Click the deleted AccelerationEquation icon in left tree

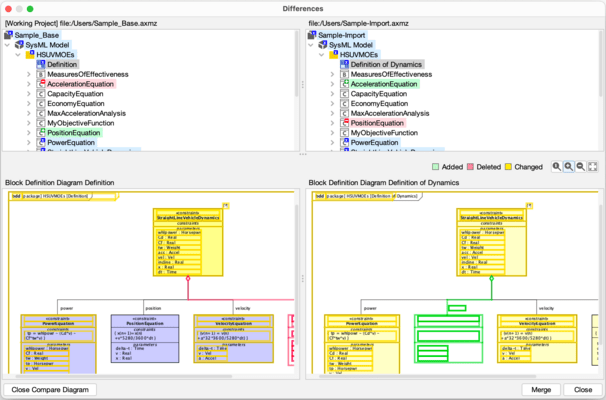point(39,84)
